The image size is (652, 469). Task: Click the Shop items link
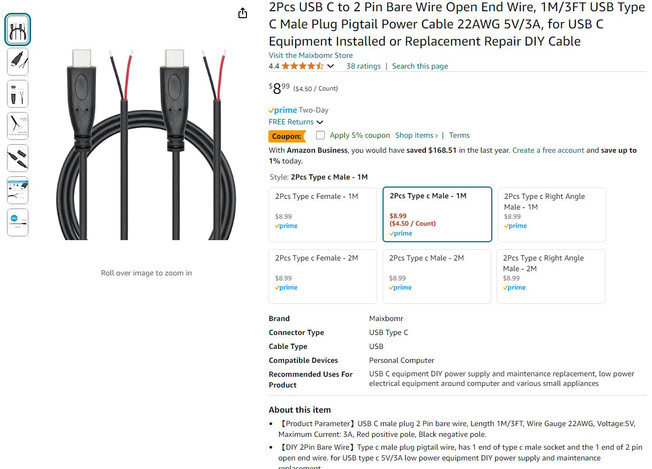416,135
